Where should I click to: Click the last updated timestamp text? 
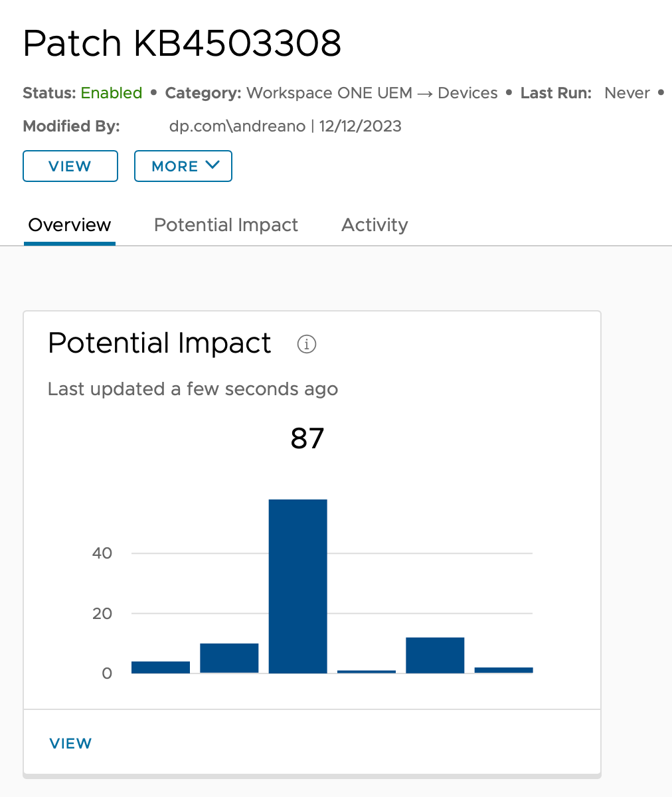pos(192,389)
